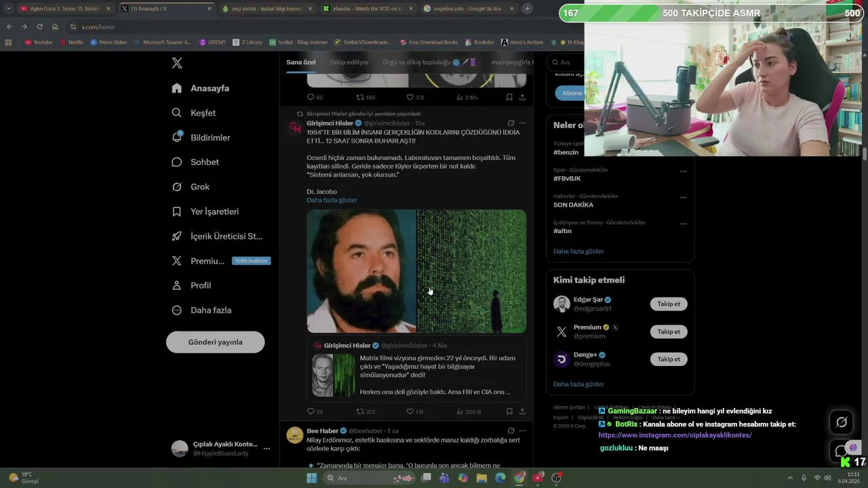868x488 pixels.
Task: Switch to the ekşi sözlük browser tab
Action: pyautogui.click(x=268, y=8)
